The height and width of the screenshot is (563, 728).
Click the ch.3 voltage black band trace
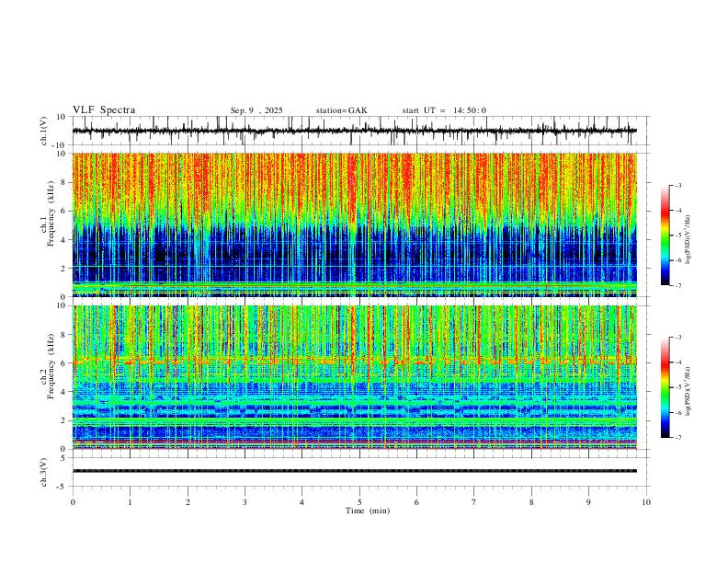(x=355, y=471)
